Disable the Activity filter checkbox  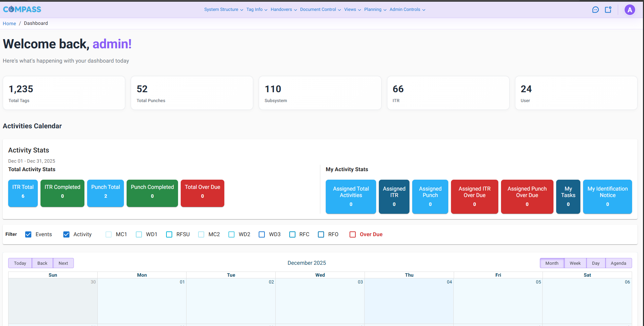[66, 234]
